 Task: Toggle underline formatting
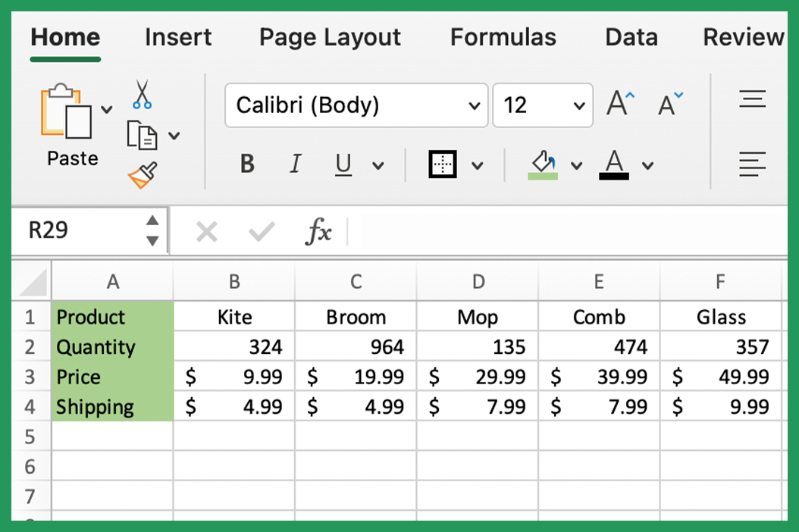tap(343, 164)
